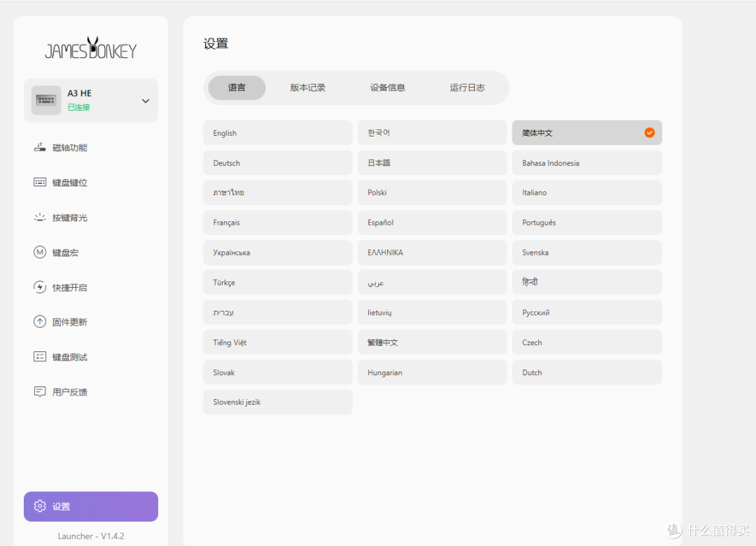This screenshot has height=546, width=756.
Task: Pick the Arabic language option
Action: click(433, 282)
